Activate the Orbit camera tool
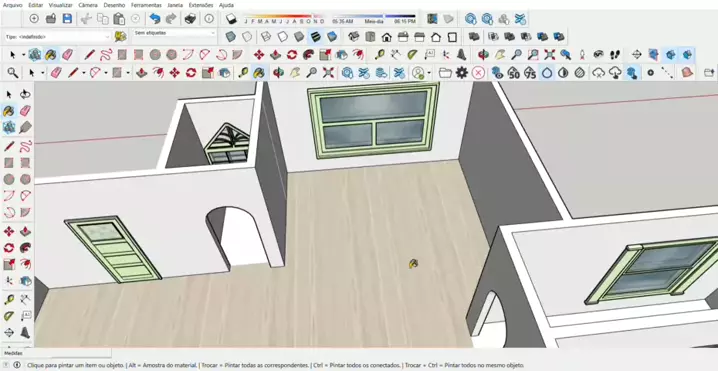This screenshot has width=718, height=371. 483,55
